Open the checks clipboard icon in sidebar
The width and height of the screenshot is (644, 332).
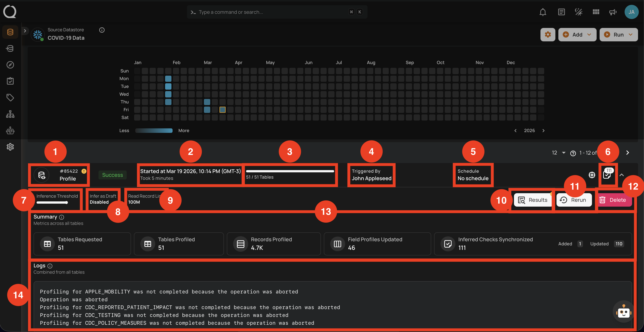point(10,81)
